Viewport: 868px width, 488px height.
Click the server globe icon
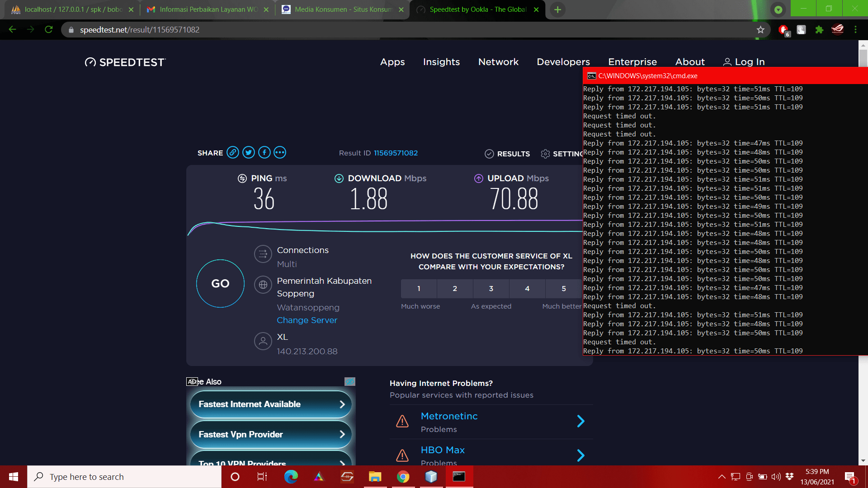(x=263, y=285)
